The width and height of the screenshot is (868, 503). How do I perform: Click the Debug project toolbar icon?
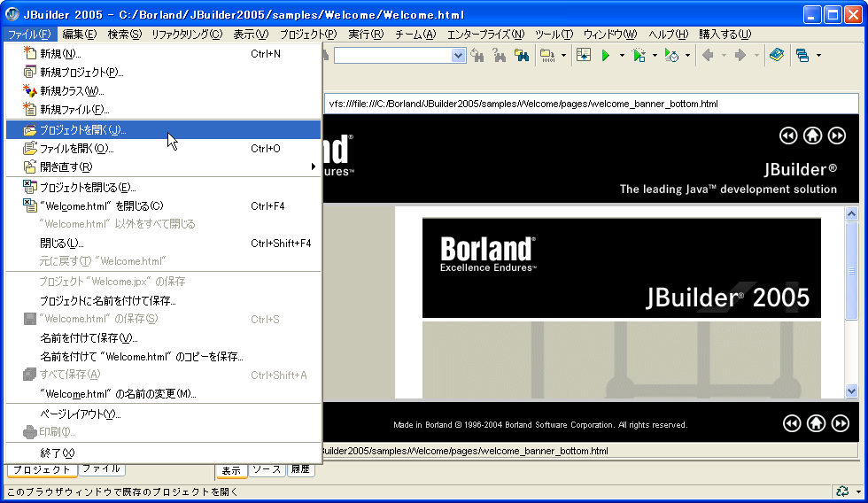click(639, 55)
